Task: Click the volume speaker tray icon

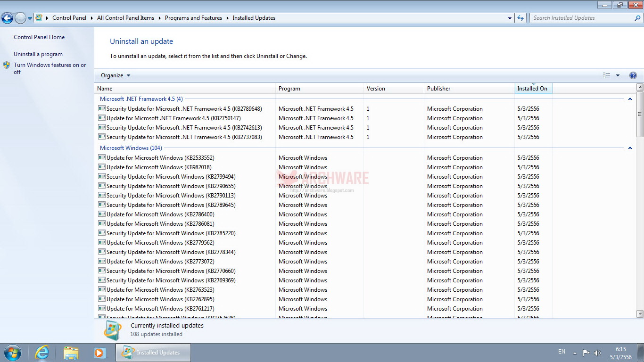Action: [598, 353]
